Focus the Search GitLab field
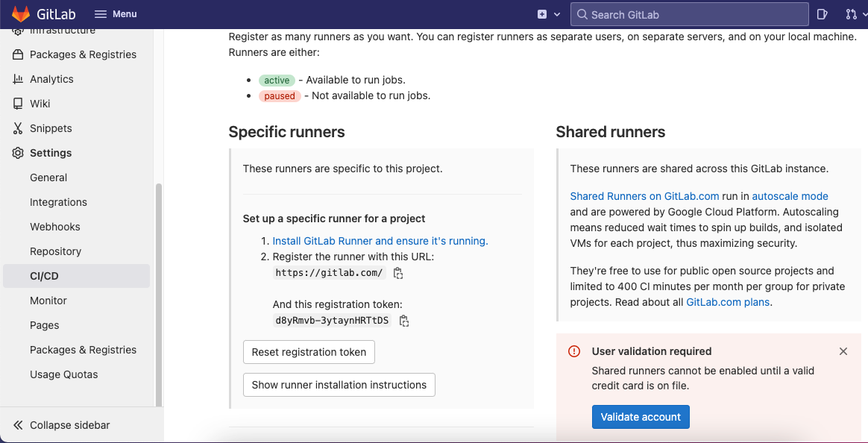 689,14
